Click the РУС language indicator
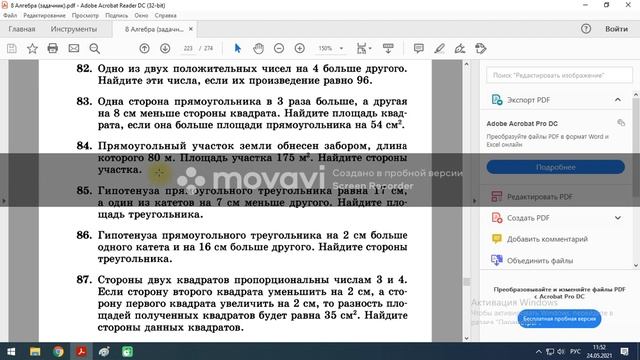 575,351
